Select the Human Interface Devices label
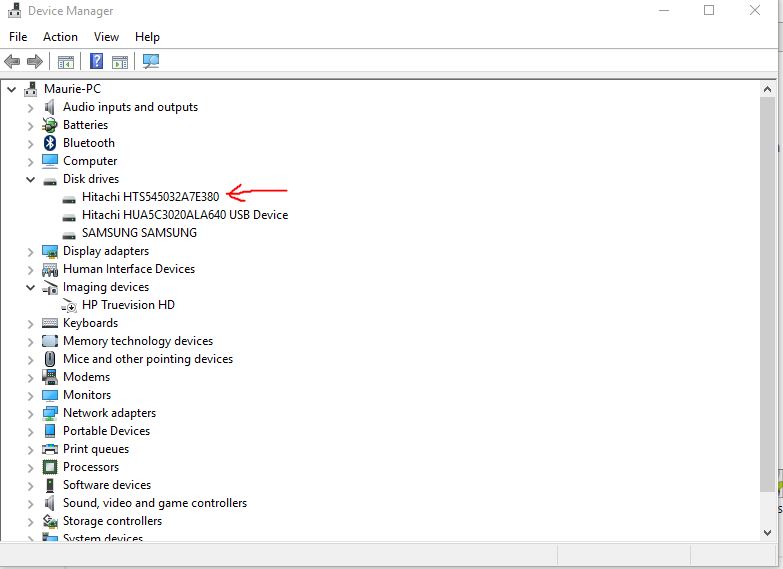The height and width of the screenshot is (569, 783). click(129, 269)
